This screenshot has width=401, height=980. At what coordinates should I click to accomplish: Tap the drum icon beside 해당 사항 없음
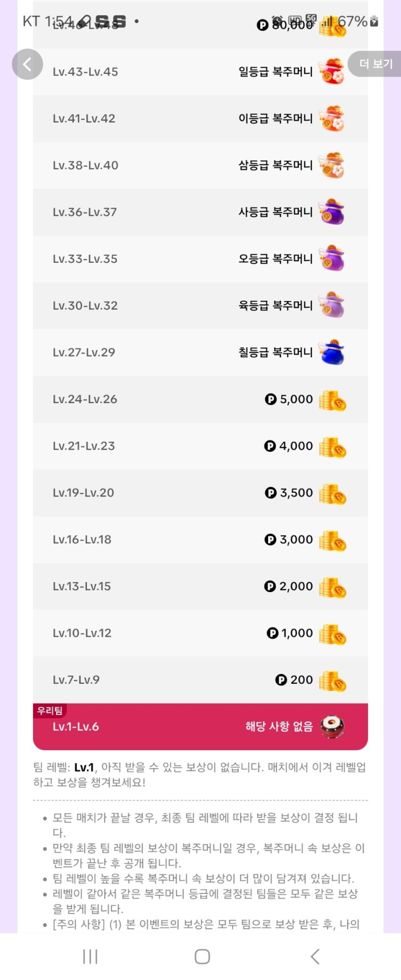[332, 726]
